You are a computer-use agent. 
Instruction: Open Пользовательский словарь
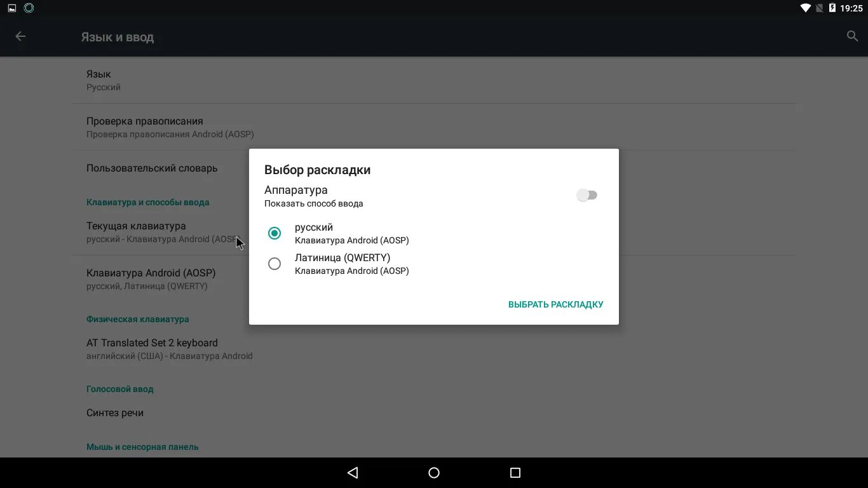point(152,168)
